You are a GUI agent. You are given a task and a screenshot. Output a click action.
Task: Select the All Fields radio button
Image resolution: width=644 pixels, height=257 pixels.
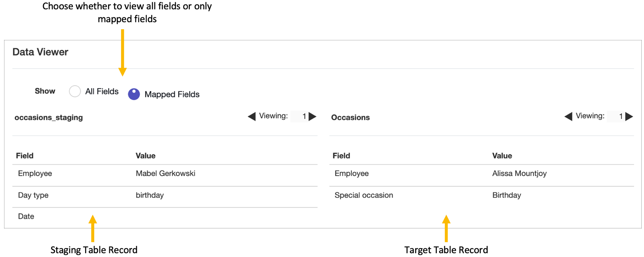[x=75, y=91]
